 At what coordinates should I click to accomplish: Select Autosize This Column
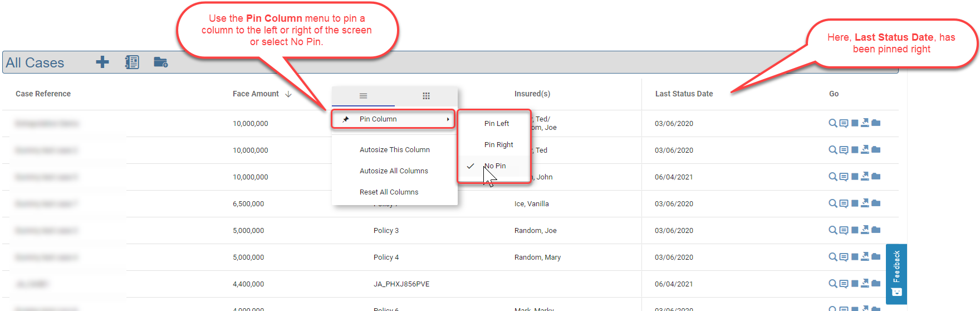click(x=394, y=150)
